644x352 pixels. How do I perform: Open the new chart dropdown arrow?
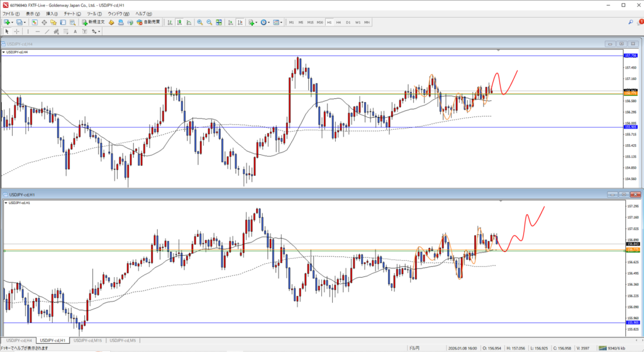(x=12, y=22)
